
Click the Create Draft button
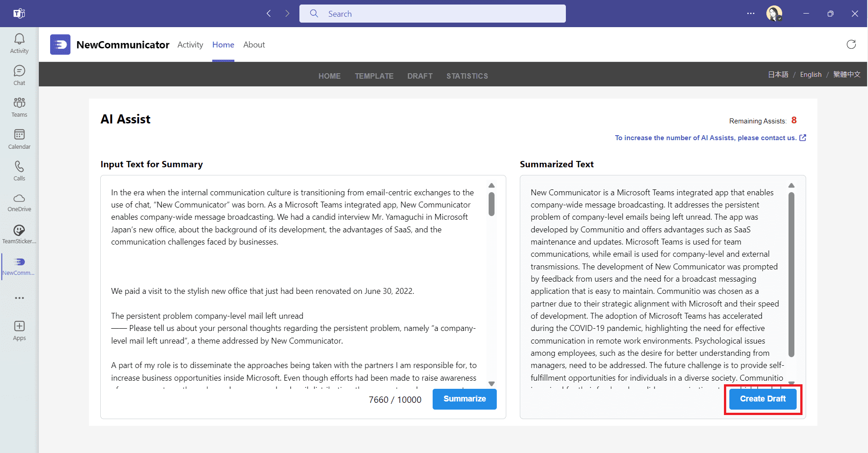point(763,399)
